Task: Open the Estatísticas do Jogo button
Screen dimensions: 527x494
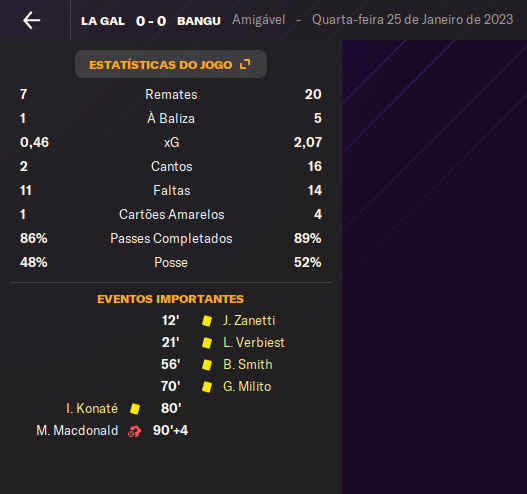Action: tap(171, 64)
